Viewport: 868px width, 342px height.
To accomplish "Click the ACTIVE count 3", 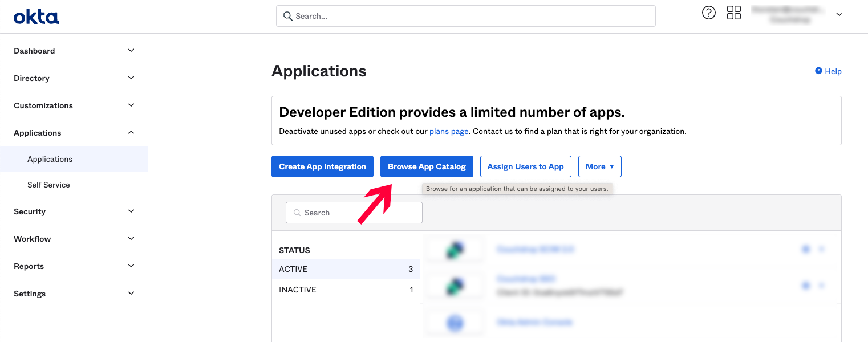I will (411, 269).
